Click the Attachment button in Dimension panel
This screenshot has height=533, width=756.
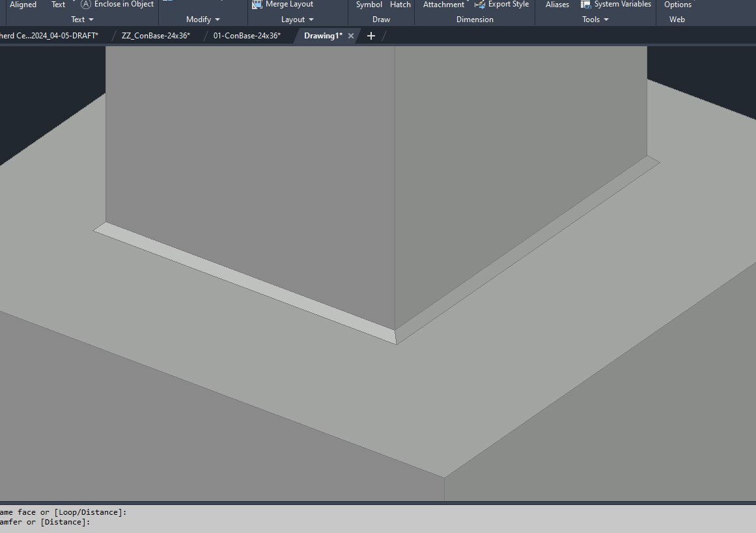tap(443, 5)
